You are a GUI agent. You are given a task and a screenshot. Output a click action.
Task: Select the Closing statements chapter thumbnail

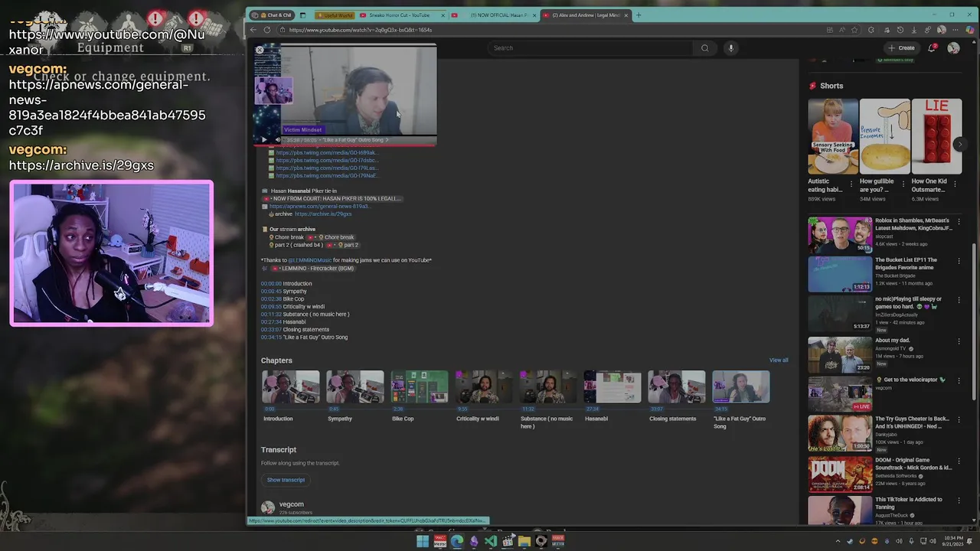coord(677,386)
